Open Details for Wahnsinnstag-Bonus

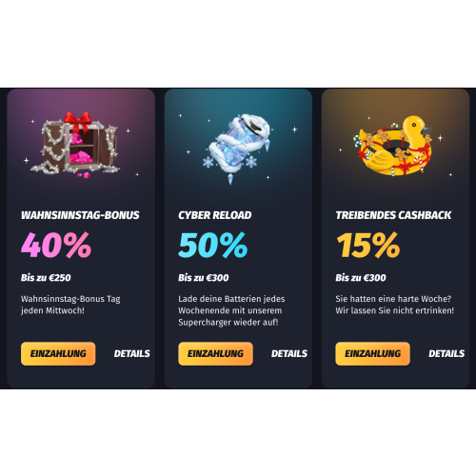[x=132, y=353]
